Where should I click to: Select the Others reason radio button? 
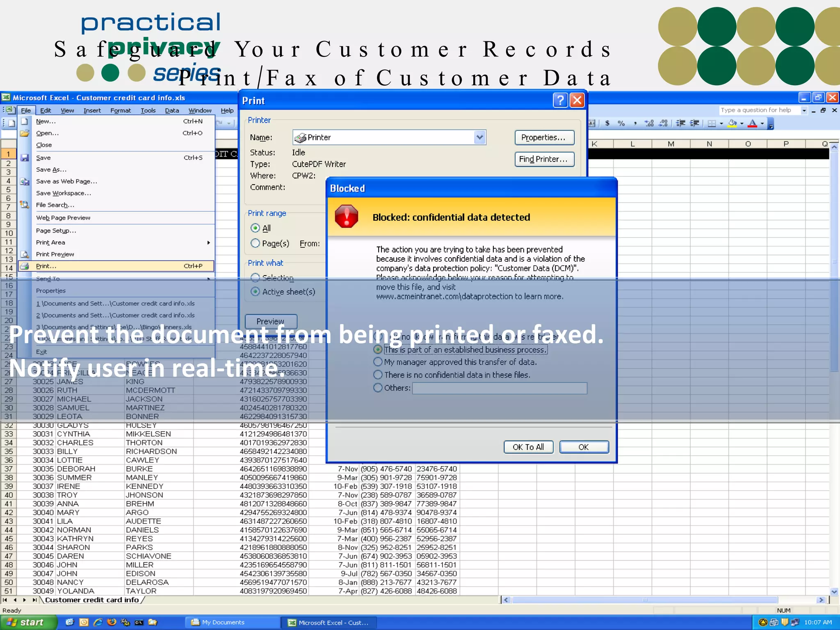click(x=378, y=388)
